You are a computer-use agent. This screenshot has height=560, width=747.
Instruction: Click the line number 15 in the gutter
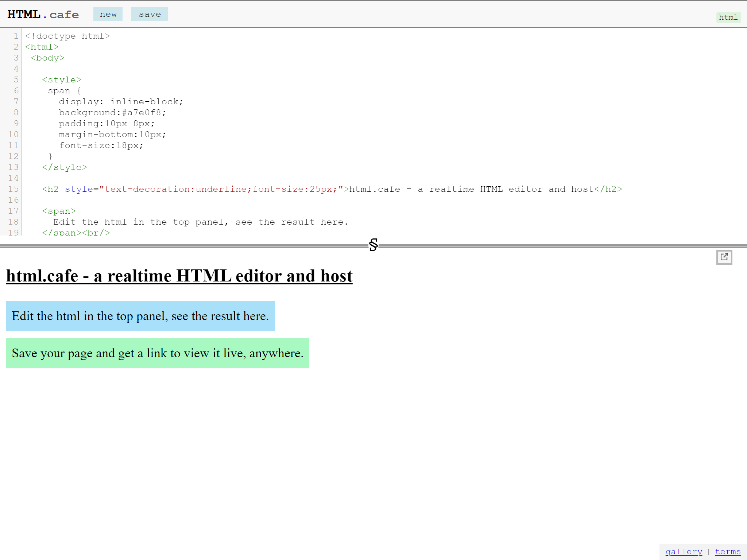pos(13,189)
